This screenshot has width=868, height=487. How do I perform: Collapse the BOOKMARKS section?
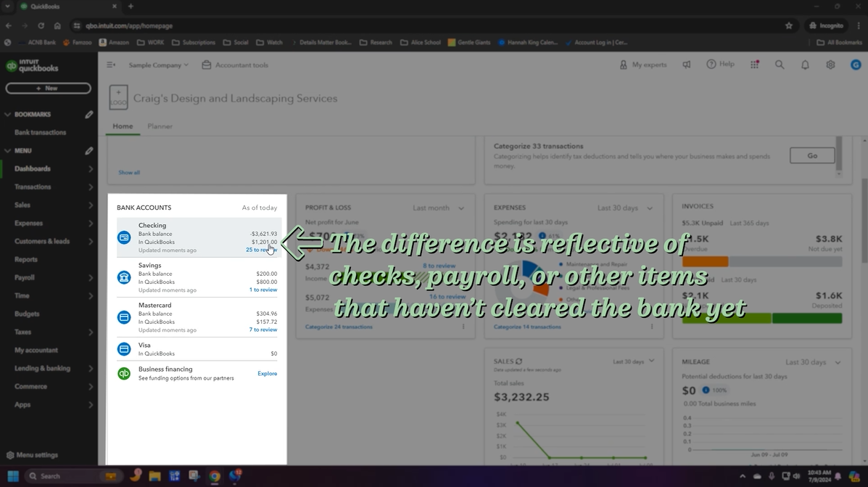click(8, 115)
